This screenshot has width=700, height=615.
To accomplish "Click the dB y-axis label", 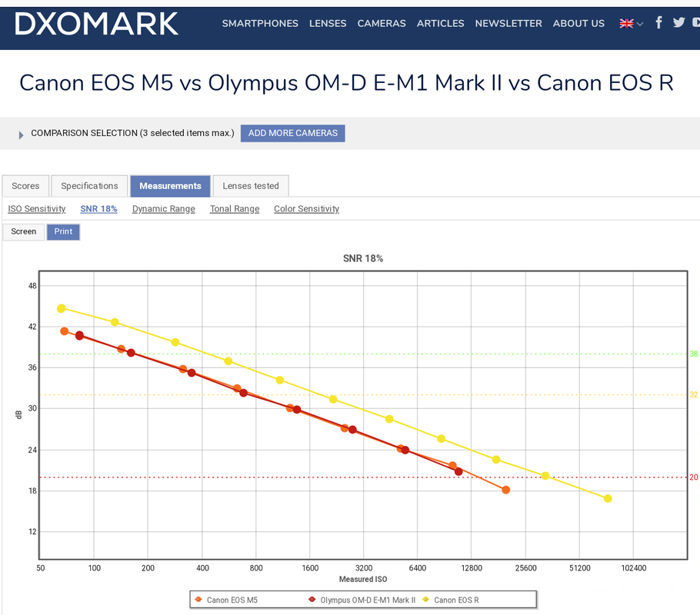I will pos(18,414).
